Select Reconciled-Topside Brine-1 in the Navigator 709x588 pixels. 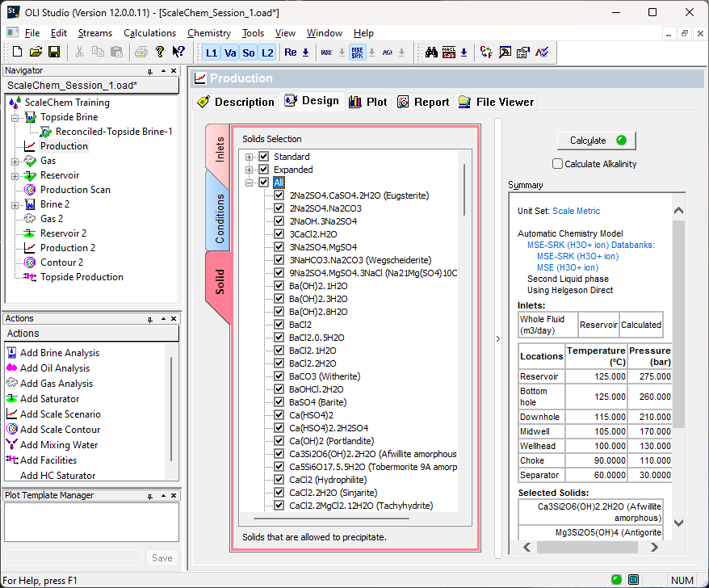click(114, 132)
